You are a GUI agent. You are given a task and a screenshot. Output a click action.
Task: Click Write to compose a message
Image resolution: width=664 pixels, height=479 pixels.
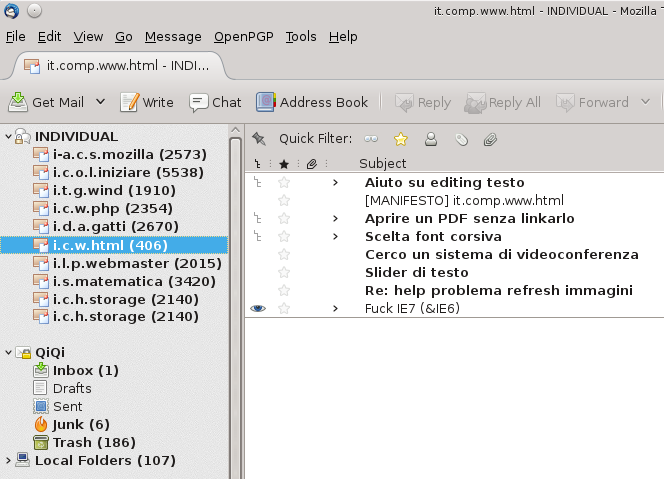tap(147, 102)
